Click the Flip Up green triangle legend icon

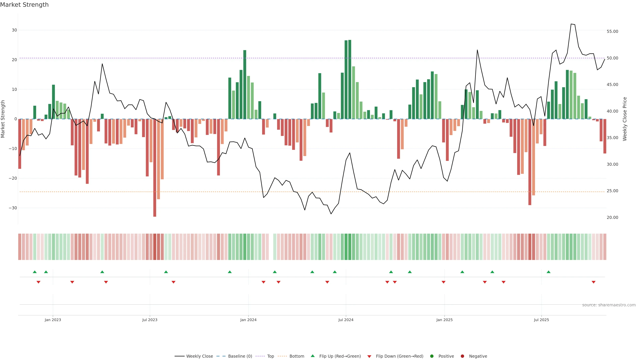pyautogui.click(x=312, y=356)
